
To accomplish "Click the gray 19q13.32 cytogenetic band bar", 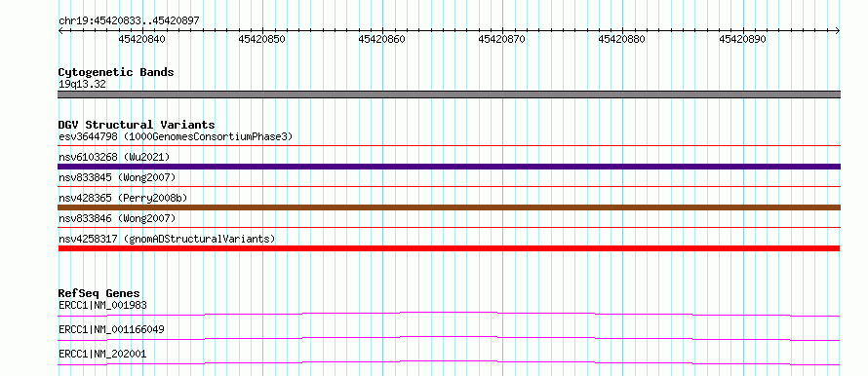I will point(450,94).
